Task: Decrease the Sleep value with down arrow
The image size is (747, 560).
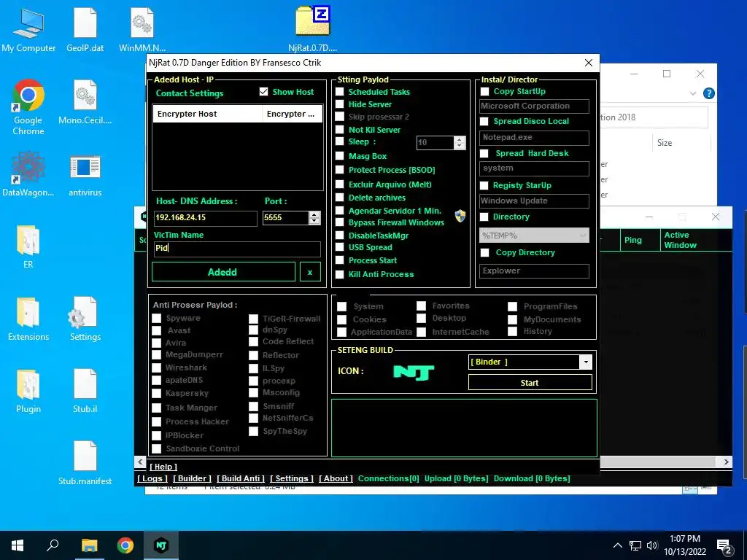Action: click(x=460, y=146)
